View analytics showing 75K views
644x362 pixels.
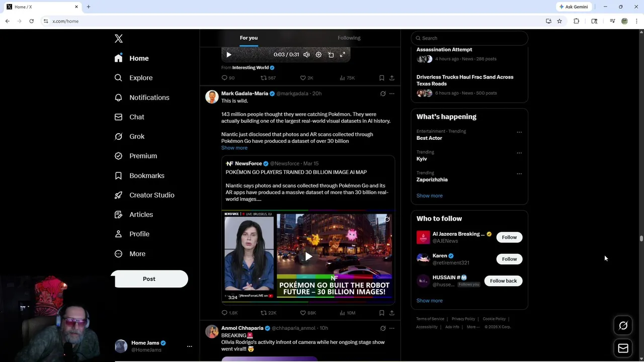pos(347,78)
